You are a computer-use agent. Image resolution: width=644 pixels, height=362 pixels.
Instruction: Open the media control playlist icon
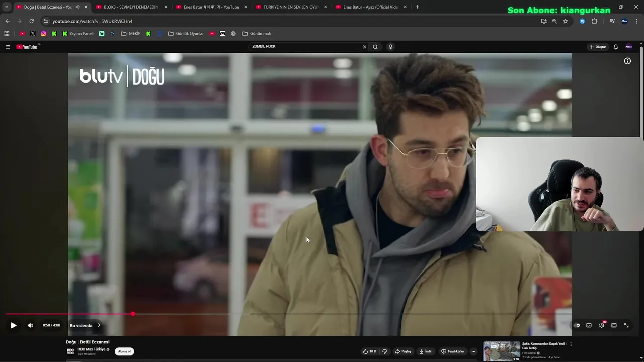tap(612, 21)
